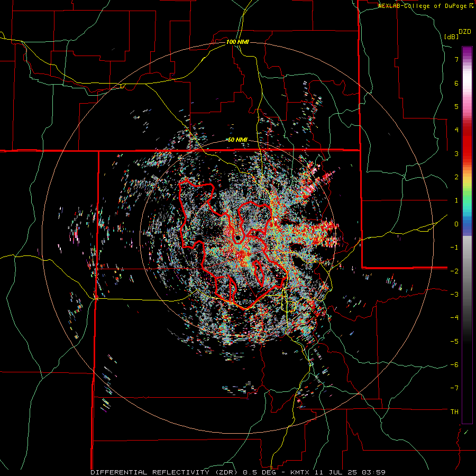
Task: Click the 11 JUL 25 03:59 timestamp
Action: tap(349, 472)
